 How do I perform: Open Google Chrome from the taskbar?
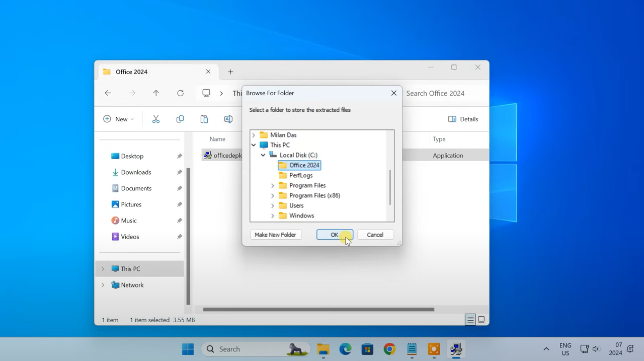coord(389,349)
